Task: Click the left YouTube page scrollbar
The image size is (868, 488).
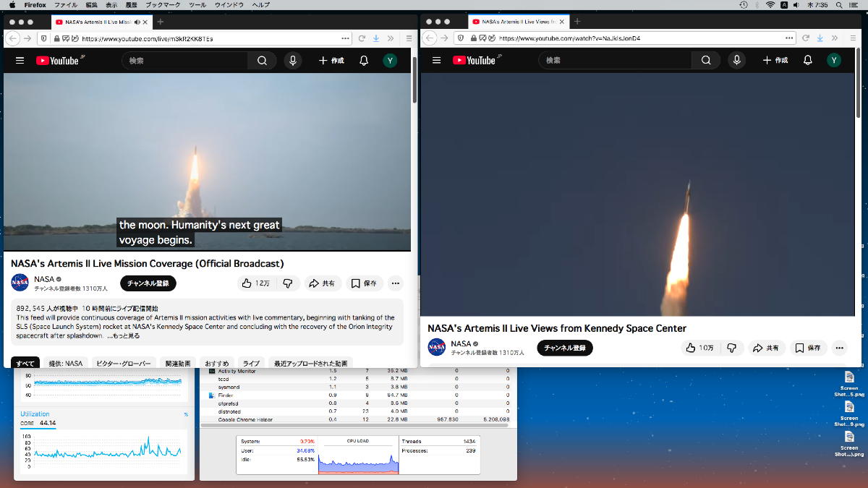Action: tap(414, 80)
